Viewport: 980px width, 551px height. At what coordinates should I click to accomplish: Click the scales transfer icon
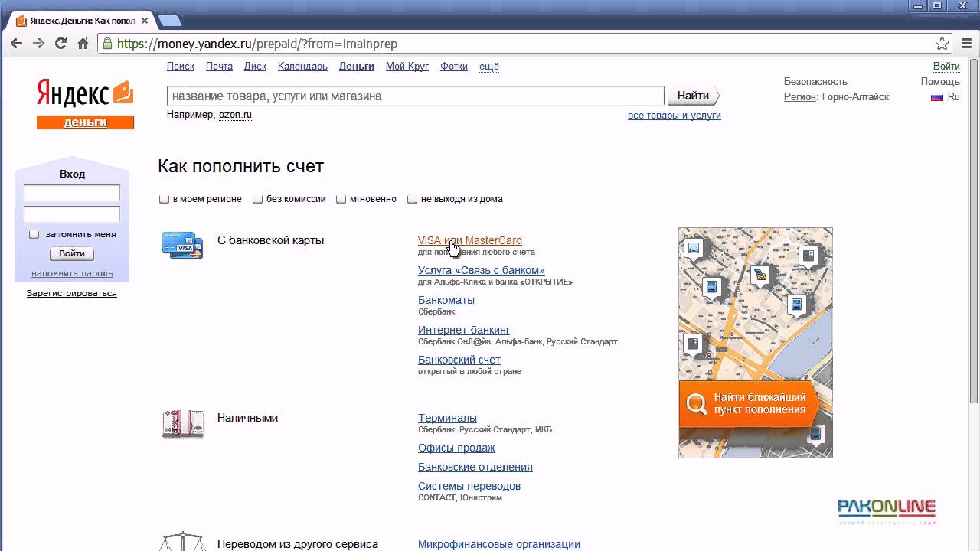[x=182, y=541]
